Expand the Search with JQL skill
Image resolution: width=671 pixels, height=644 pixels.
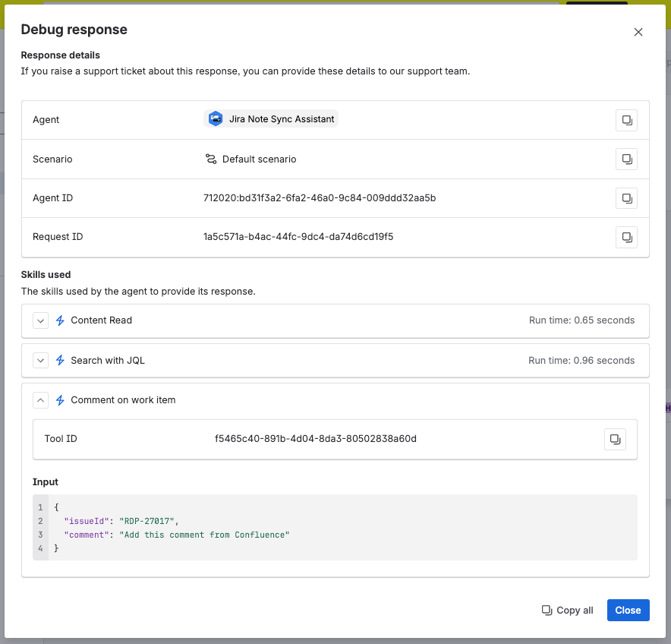tap(40, 360)
